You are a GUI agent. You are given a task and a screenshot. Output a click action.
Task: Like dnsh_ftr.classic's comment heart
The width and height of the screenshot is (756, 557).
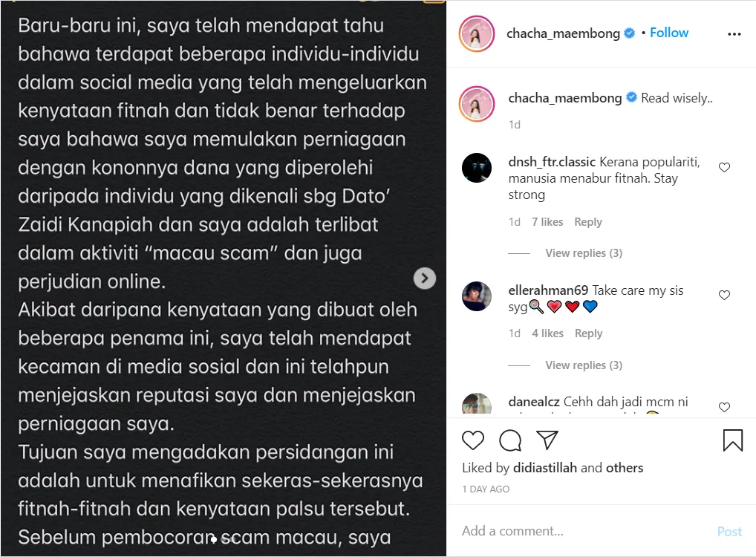[724, 167]
